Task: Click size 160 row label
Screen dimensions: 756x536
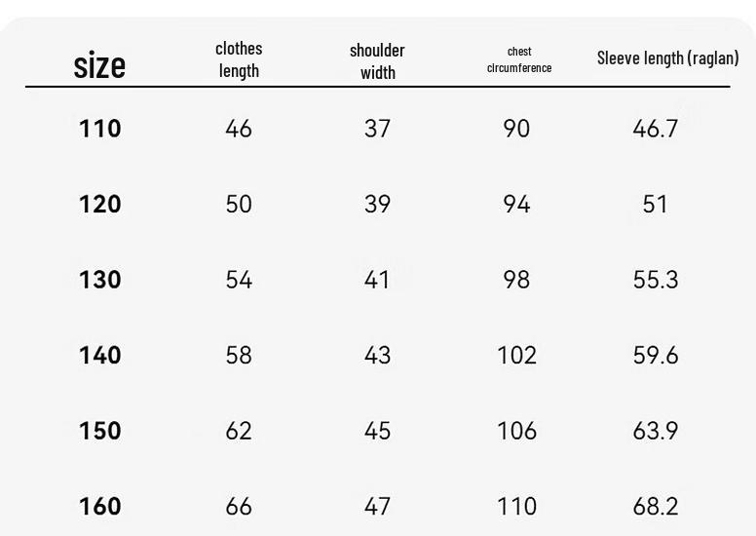Action: click(x=99, y=507)
